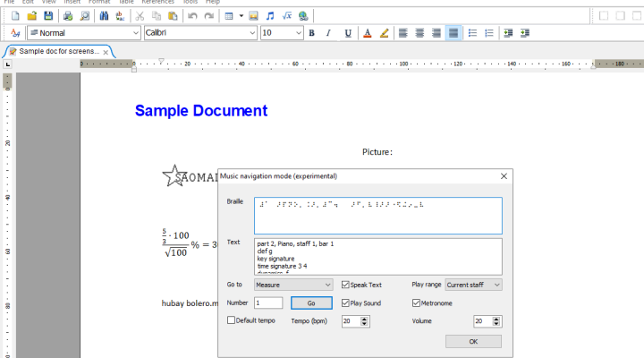Click the Copy icon

point(157,16)
